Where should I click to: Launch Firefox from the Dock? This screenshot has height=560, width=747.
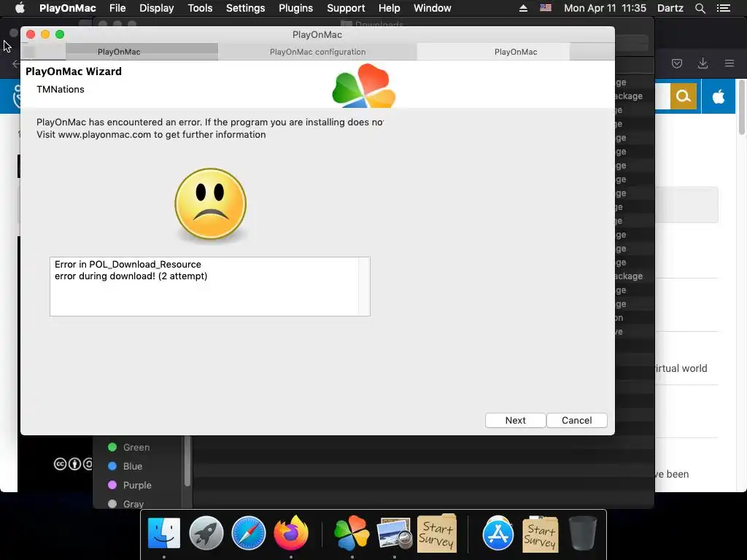(290, 533)
